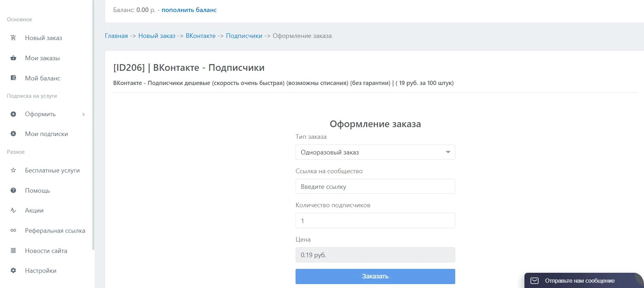The height and width of the screenshot is (288, 644).
Task: Open Отправьте нам сообщение chat widget
Action: coord(584,281)
